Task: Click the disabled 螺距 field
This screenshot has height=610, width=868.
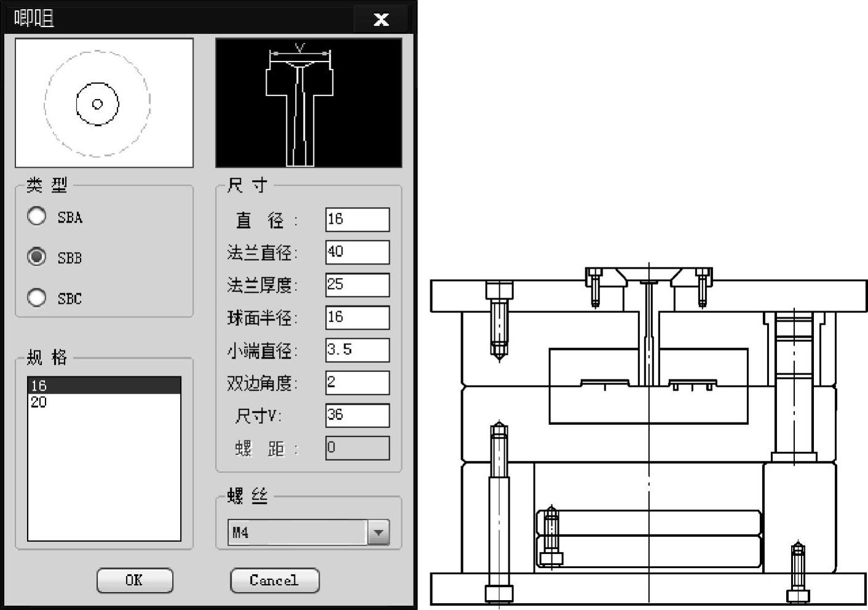Action: pyautogui.click(x=357, y=448)
